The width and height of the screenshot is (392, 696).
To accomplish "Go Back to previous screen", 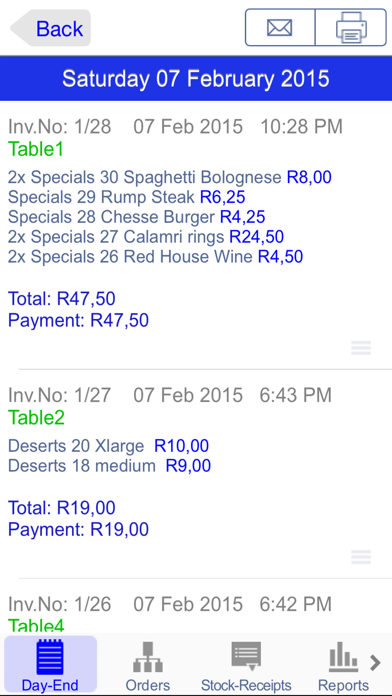I will click(x=51, y=28).
